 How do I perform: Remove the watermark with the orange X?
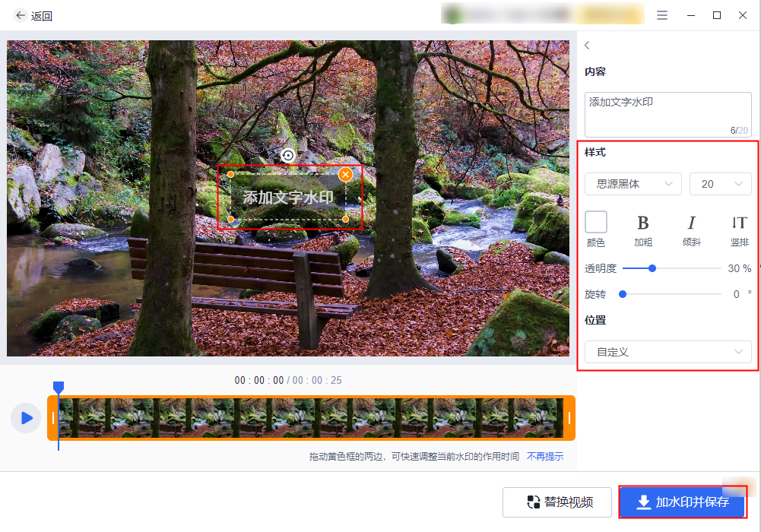[x=345, y=175]
